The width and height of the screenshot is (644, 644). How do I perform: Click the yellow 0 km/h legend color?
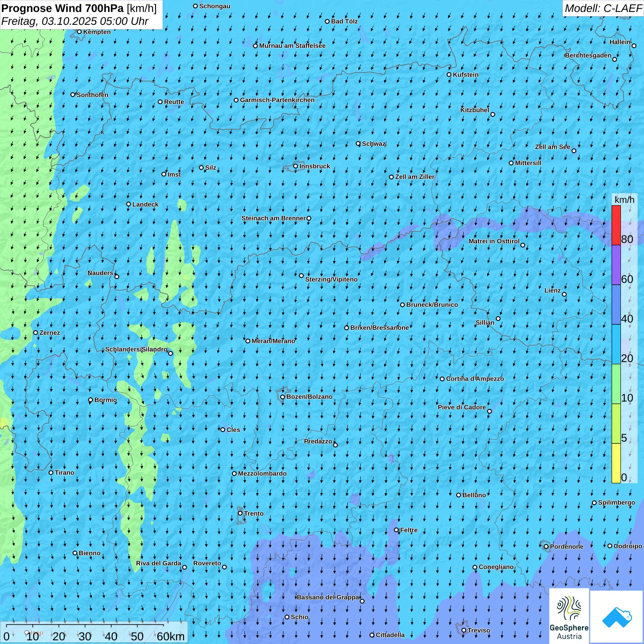(616, 463)
